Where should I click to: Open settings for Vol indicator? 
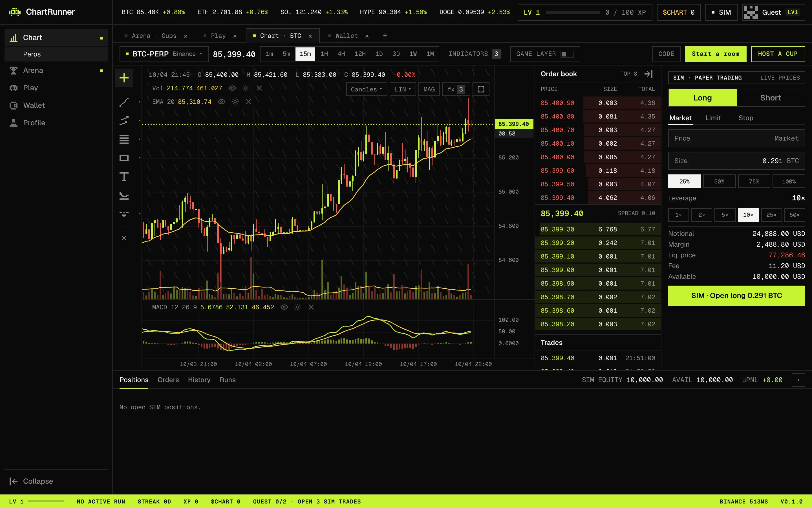click(246, 88)
